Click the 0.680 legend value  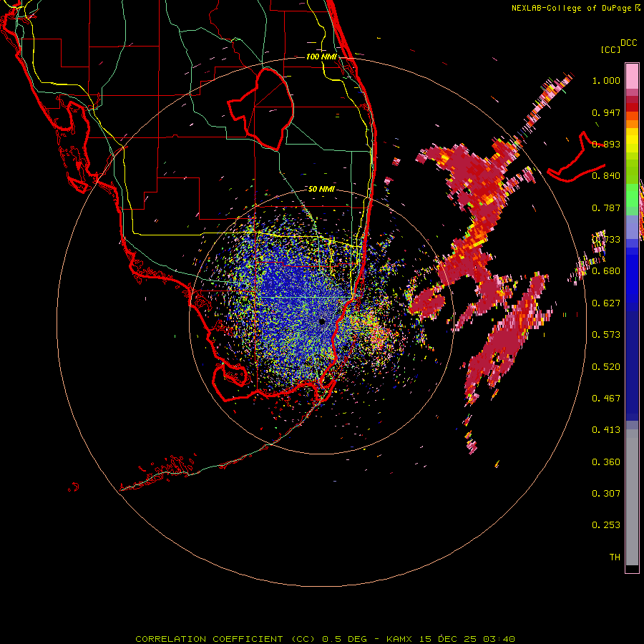[x=606, y=271]
